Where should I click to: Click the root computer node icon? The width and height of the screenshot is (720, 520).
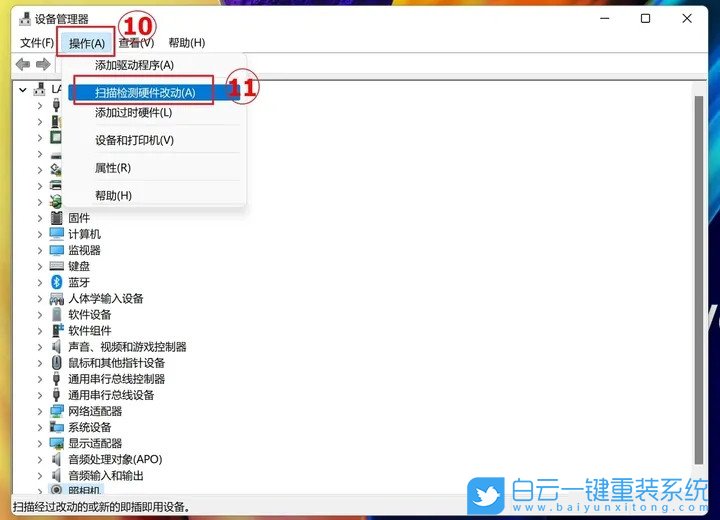tap(40, 89)
